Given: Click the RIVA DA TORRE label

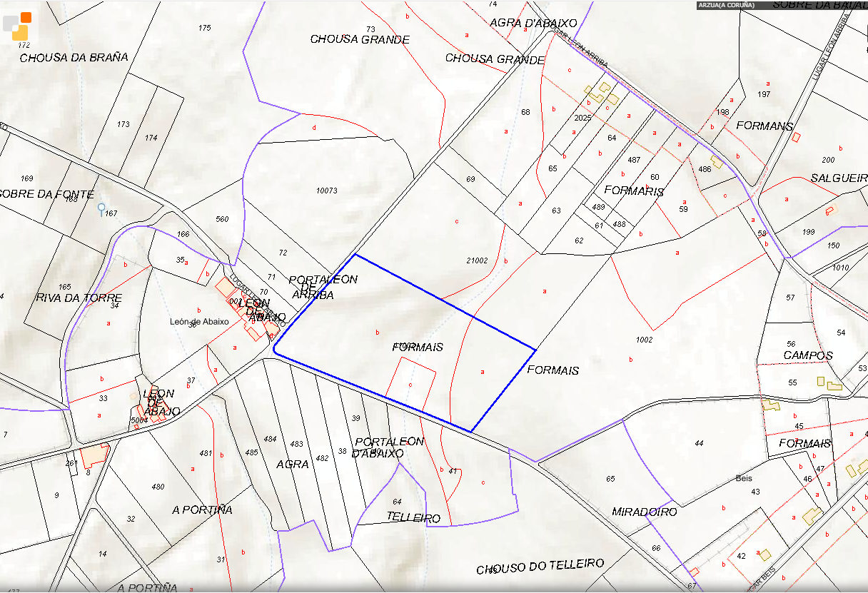Looking at the screenshot, I should (79, 298).
